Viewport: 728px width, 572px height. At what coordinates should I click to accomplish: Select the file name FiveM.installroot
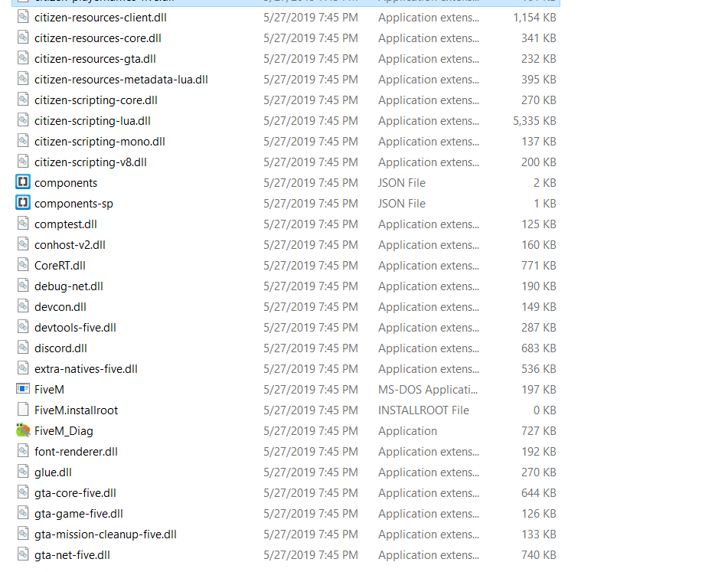point(76,410)
